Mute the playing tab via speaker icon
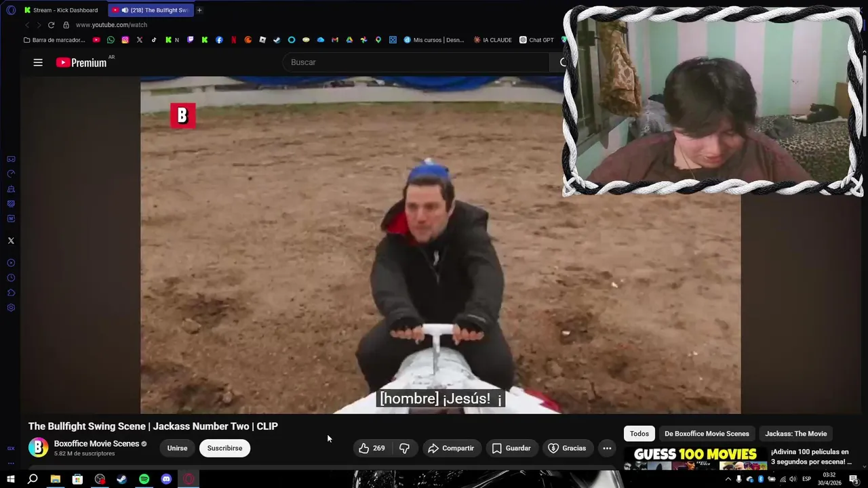The image size is (868, 488). pyautogui.click(x=125, y=10)
